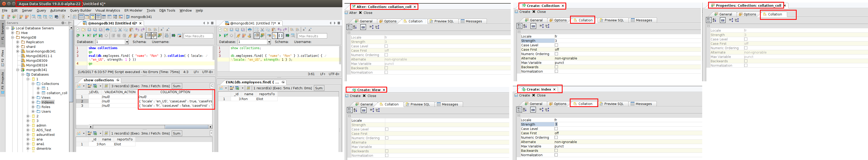Click the pin icon on show collections result tab

(x=118, y=80)
